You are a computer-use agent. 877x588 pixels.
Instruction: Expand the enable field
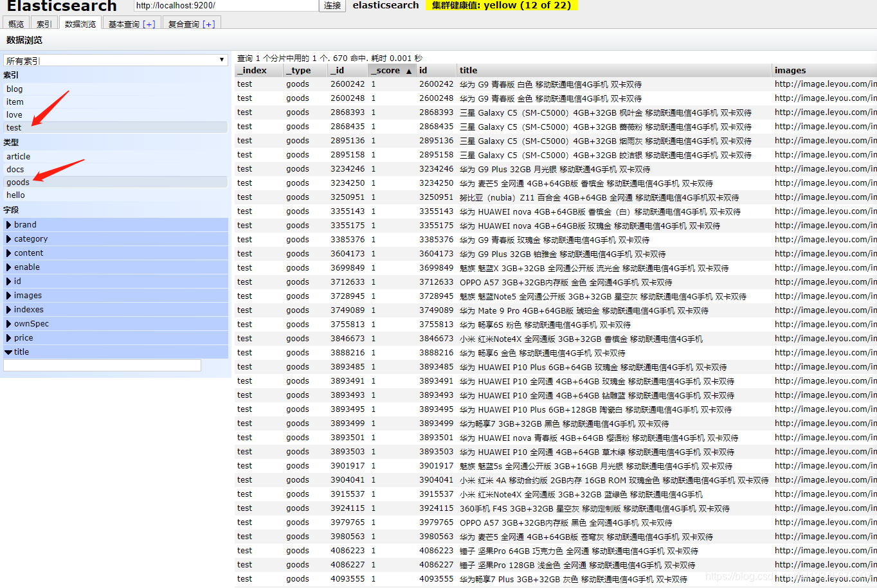pos(116,267)
